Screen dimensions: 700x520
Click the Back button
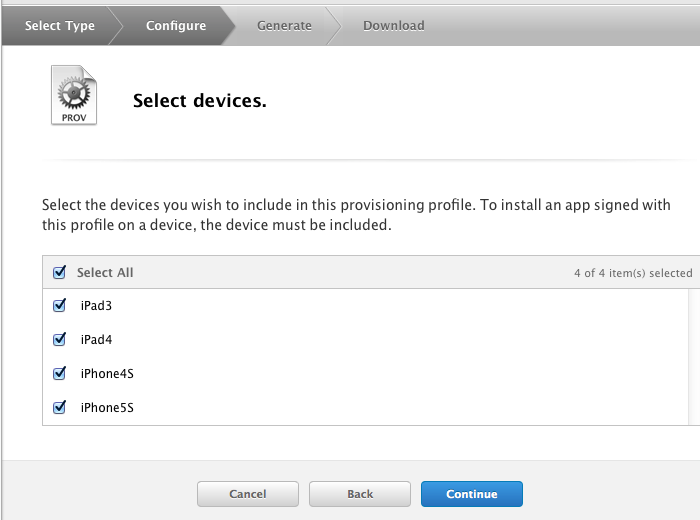pyautogui.click(x=360, y=494)
